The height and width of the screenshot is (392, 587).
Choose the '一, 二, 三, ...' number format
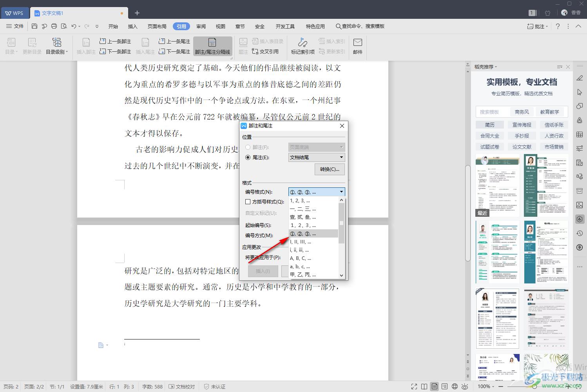[x=313, y=209]
